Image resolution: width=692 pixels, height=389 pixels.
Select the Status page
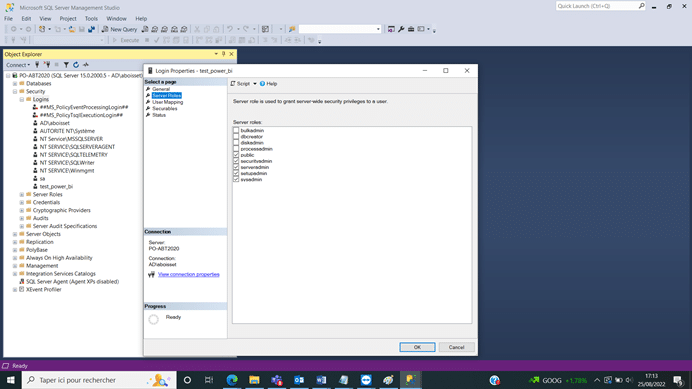click(159, 115)
